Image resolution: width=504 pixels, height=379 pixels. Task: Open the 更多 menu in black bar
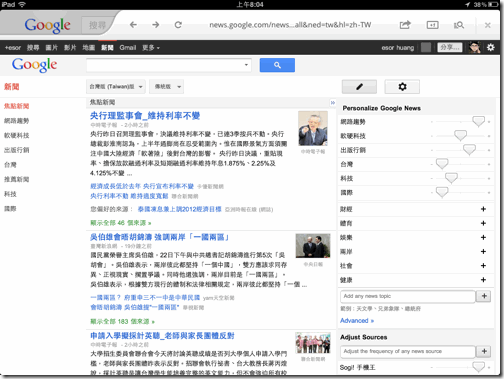pos(151,48)
